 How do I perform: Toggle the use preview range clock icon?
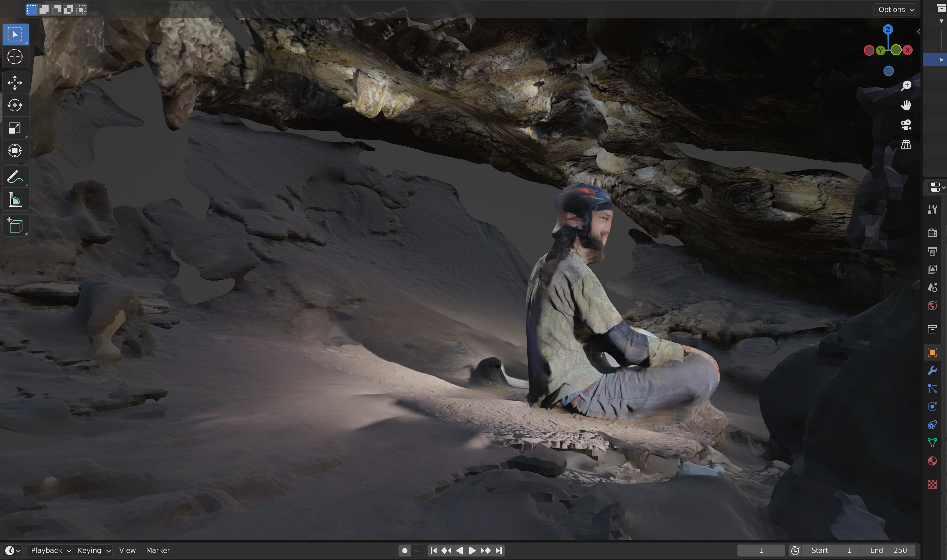pyautogui.click(x=795, y=551)
